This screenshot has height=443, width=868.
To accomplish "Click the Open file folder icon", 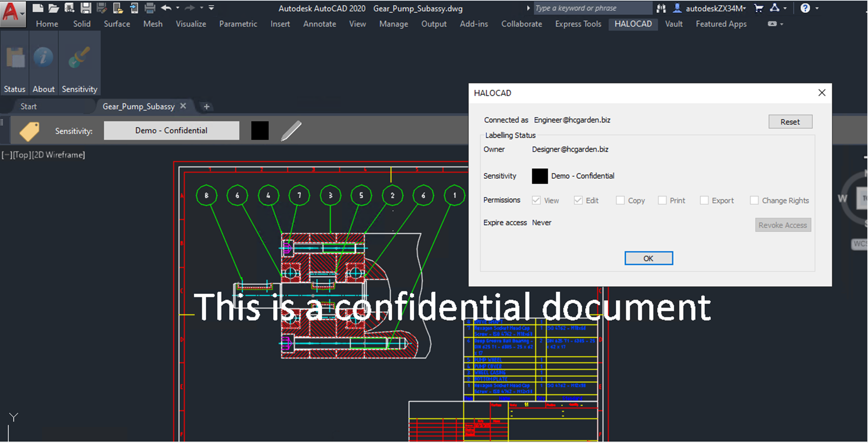I will [54, 8].
